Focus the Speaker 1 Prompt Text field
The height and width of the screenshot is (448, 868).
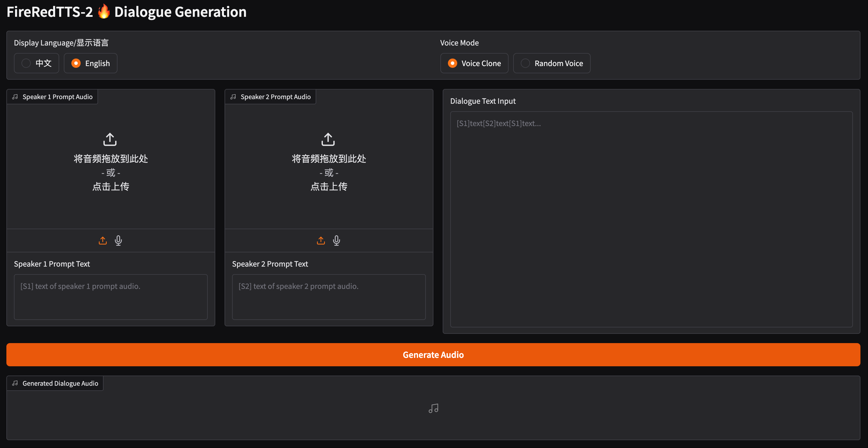point(111,296)
